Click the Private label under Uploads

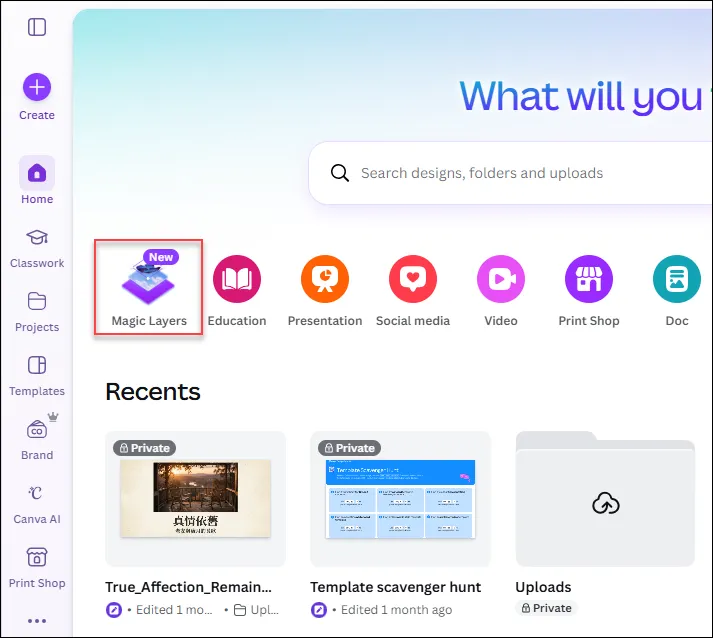coord(546,608)
